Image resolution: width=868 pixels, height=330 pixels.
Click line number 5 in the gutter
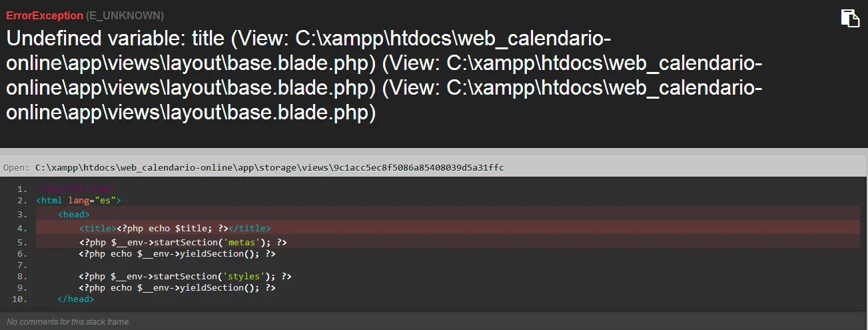click(x=23, y=242)
